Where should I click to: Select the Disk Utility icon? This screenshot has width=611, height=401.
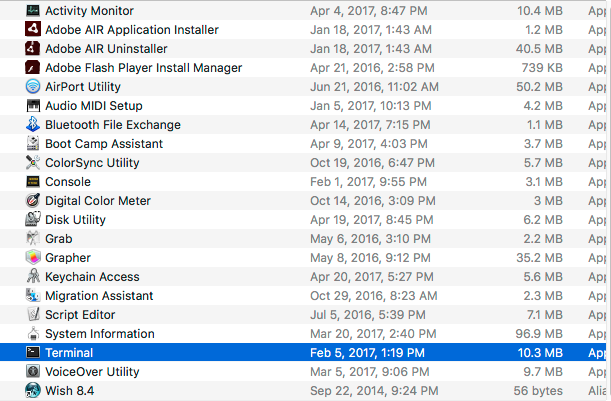click(x=33, y=219)
